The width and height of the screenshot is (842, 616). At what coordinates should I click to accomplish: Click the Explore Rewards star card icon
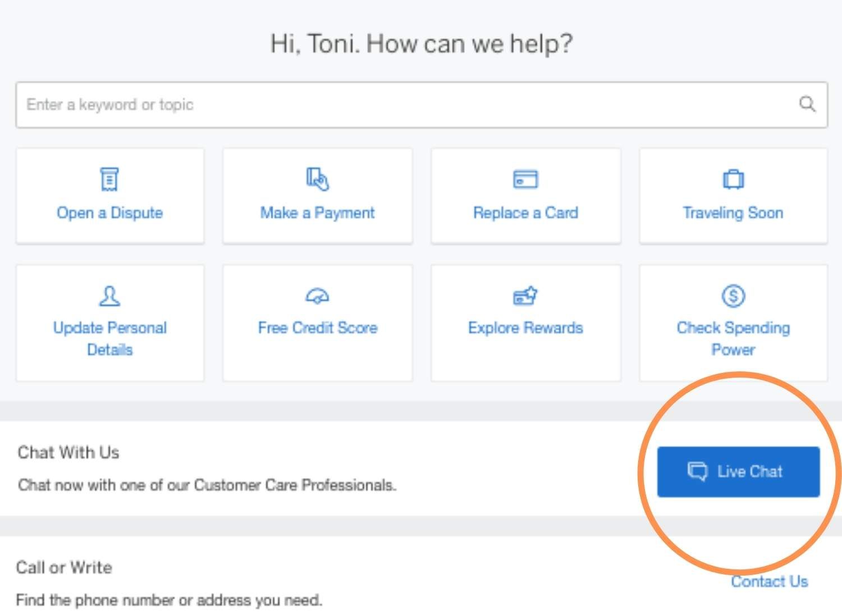pos(525,296)
